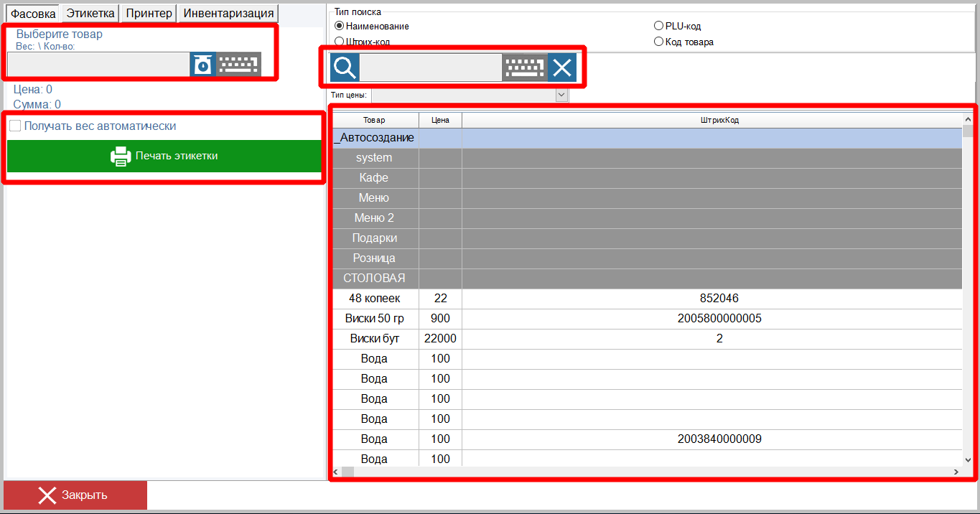This screenshot has width=980, height=514.
Task: Enable "Получать вес автоматически" checkbox
Action: pos(15,126)
